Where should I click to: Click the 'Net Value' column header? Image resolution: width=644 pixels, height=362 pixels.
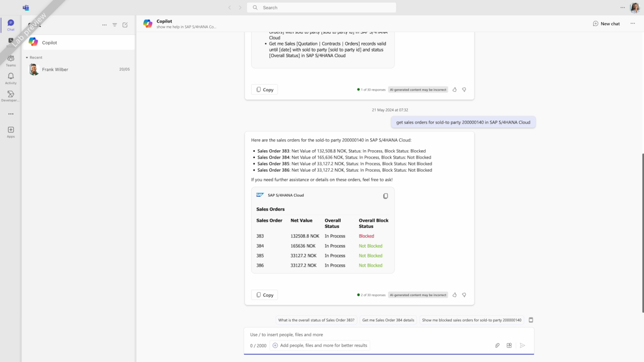coord(302,220)
